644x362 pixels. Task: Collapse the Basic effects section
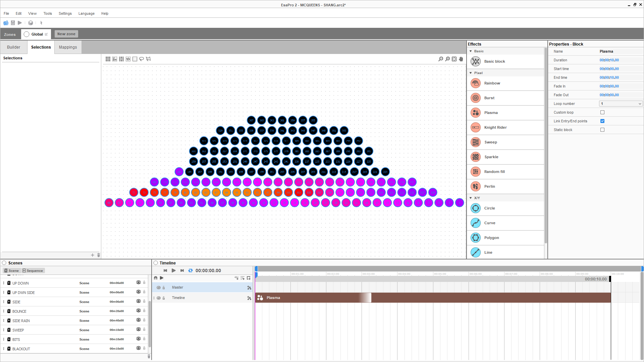pyautogui.click(x=471, y=51)
